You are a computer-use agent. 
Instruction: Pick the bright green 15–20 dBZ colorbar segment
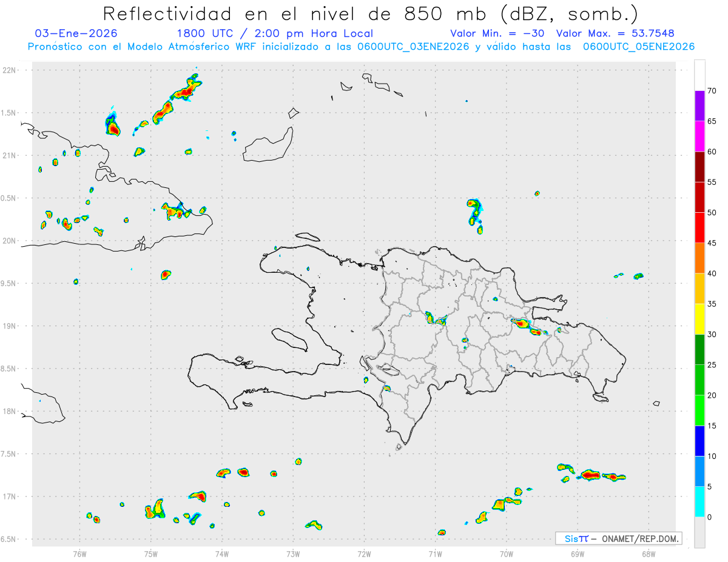699,410
